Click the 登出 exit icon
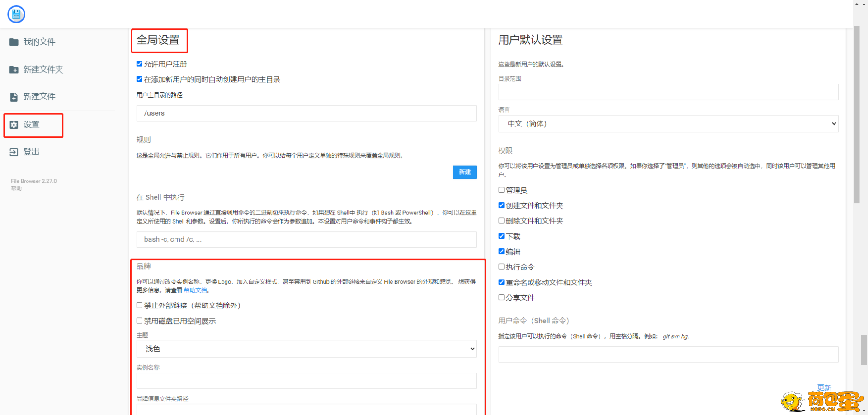This screenshot has width=868, height=415. point(14,152)
